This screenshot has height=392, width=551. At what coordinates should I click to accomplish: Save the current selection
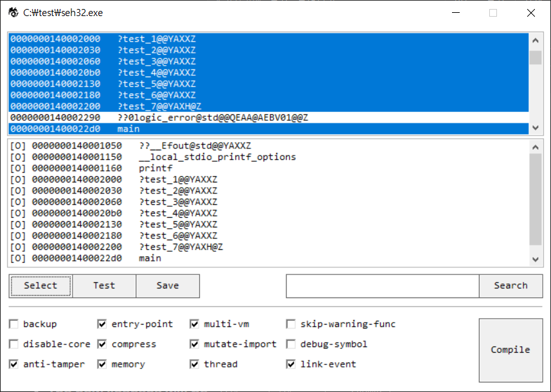(168, 286)
